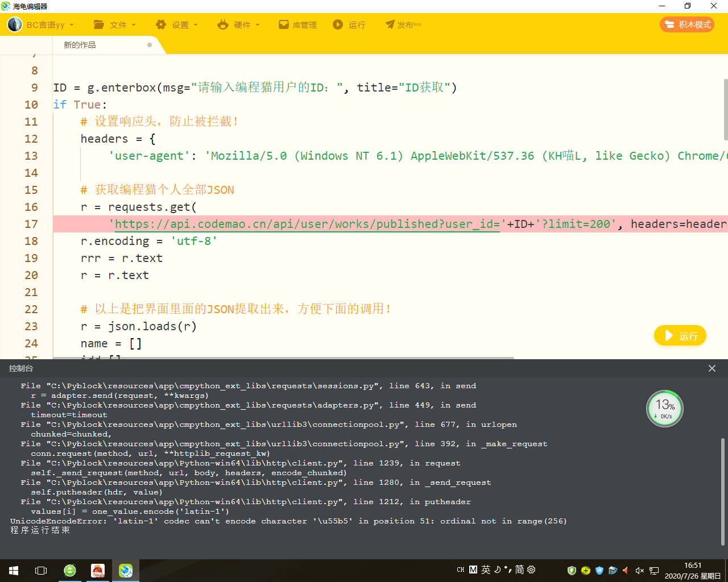
Task: Click the editor vertical scrollbar
Action: point(725,109)
